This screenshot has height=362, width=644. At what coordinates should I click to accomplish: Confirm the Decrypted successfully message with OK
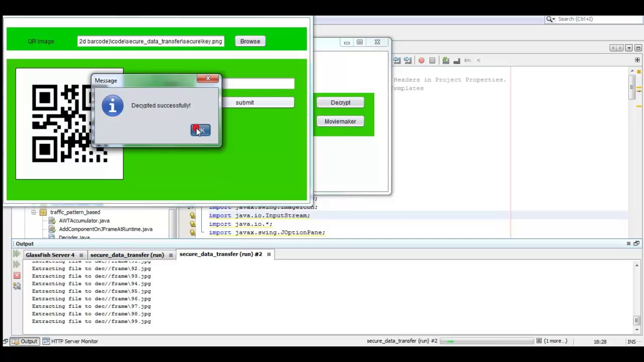(x=201, y=130)
